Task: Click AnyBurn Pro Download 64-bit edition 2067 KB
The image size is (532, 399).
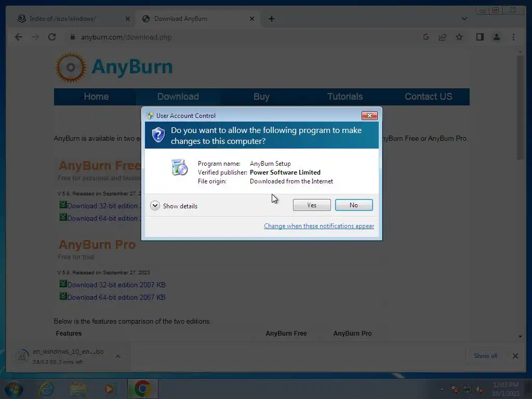Action: (116, 297)
